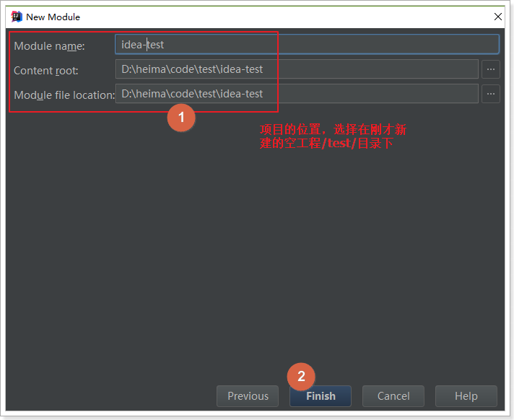Click the "New Module" title text
This screenshot has height=420, width=514.
[53, 17]
